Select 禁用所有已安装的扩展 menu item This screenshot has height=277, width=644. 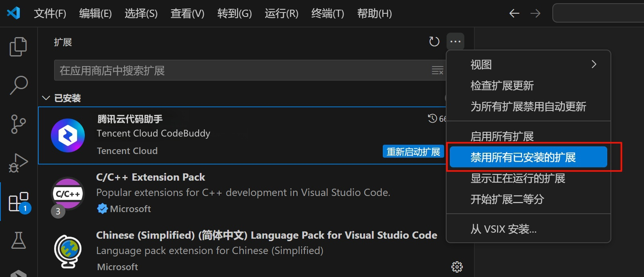(x=528, y=157)
